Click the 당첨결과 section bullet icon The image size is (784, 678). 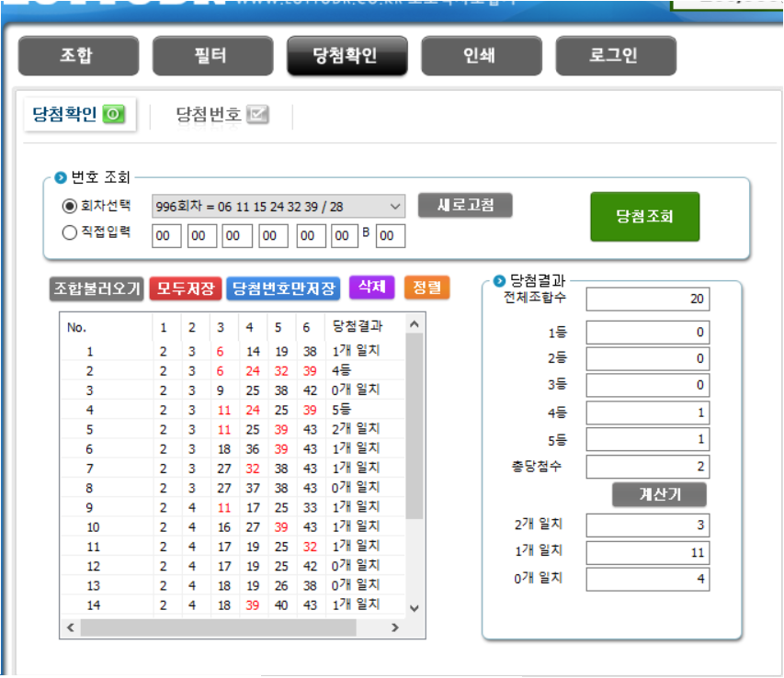click(x=500, y=281)
